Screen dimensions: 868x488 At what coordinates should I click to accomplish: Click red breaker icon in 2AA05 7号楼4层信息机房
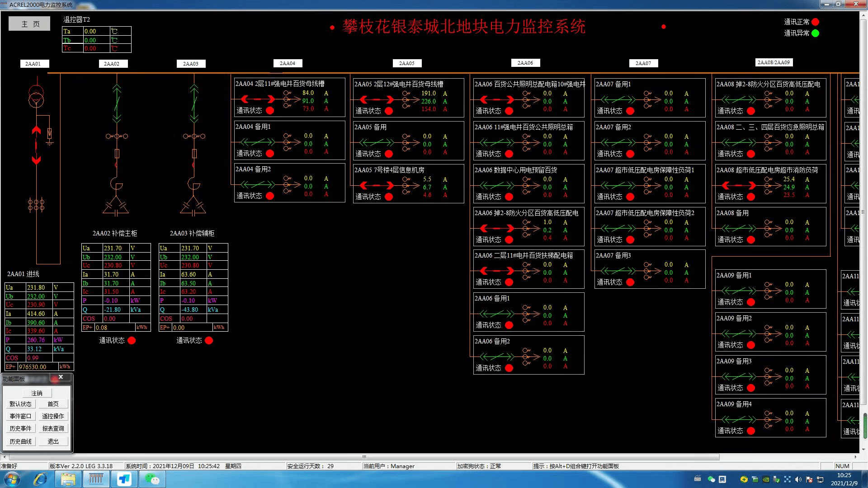377,185
